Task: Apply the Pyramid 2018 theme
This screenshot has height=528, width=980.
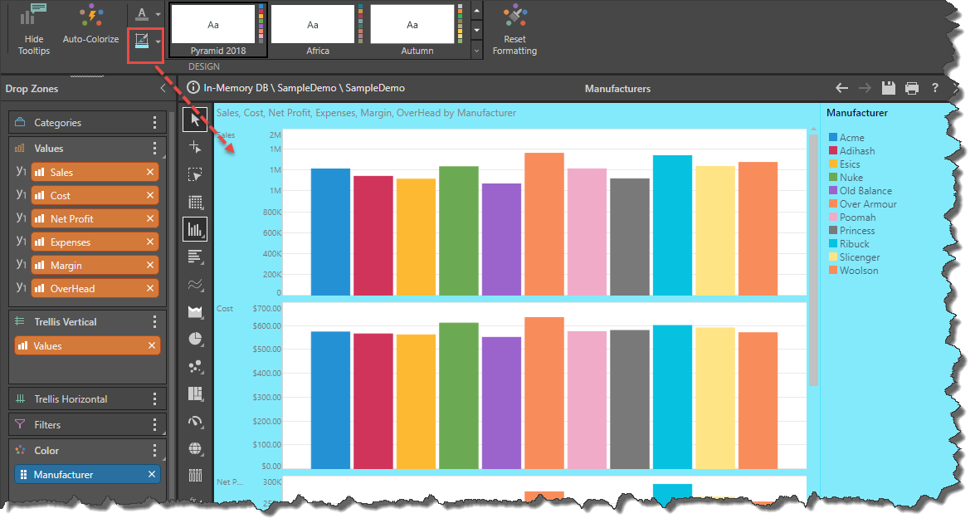Action: pyautogui.click(x=217, y=31)
